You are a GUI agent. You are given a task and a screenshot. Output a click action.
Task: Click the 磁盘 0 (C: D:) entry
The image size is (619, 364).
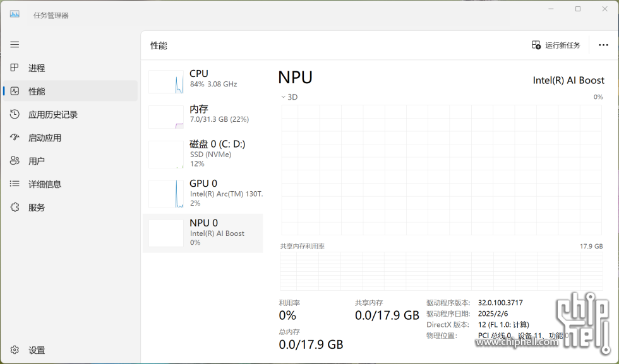pyautogui.click(x=203, y=154)
